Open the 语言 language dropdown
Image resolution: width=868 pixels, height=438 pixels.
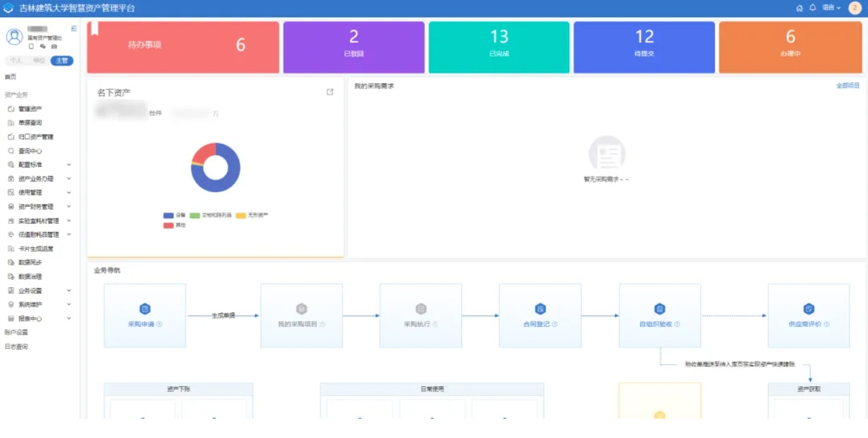pyautogui.click(x=831, y=8)
